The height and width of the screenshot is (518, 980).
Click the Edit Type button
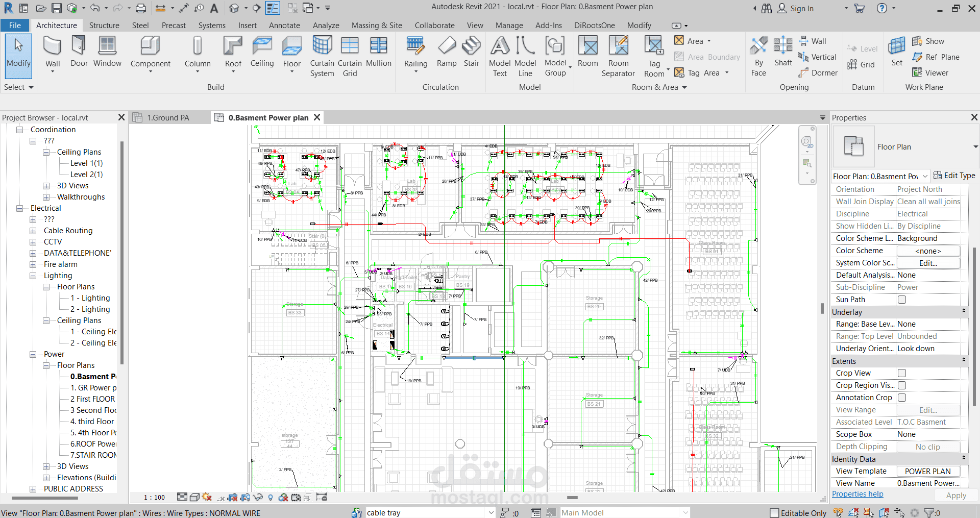pyautogui.click(x=954, y=176)
